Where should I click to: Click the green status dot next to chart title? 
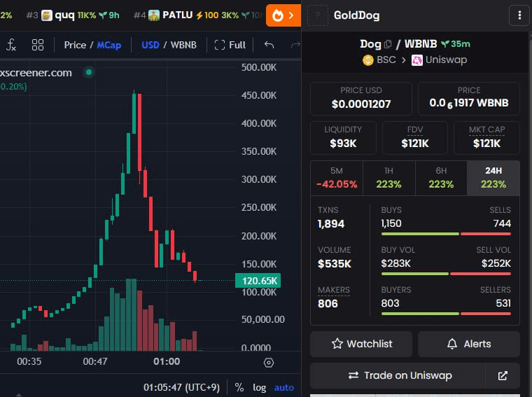(89, 72)
